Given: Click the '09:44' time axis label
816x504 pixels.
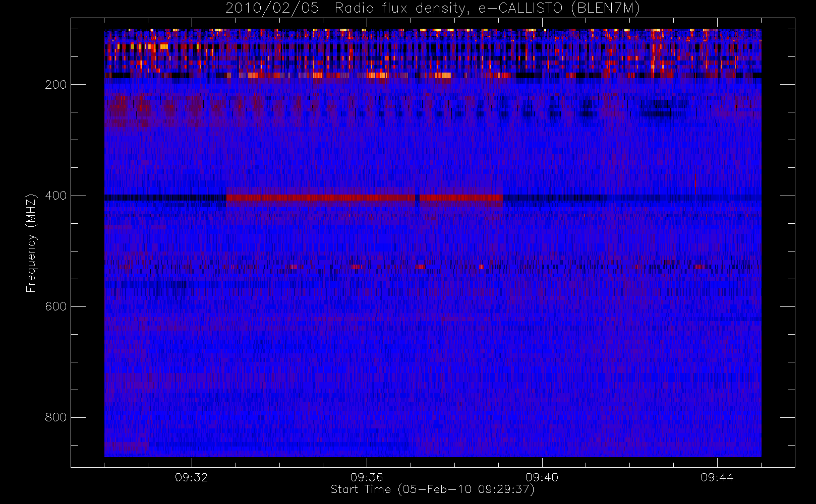Looking at the screenshot, I should tap(717, 477).
